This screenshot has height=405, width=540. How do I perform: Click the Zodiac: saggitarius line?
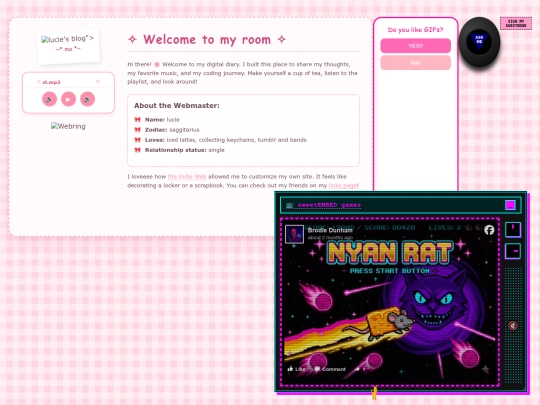pos(172,130)
